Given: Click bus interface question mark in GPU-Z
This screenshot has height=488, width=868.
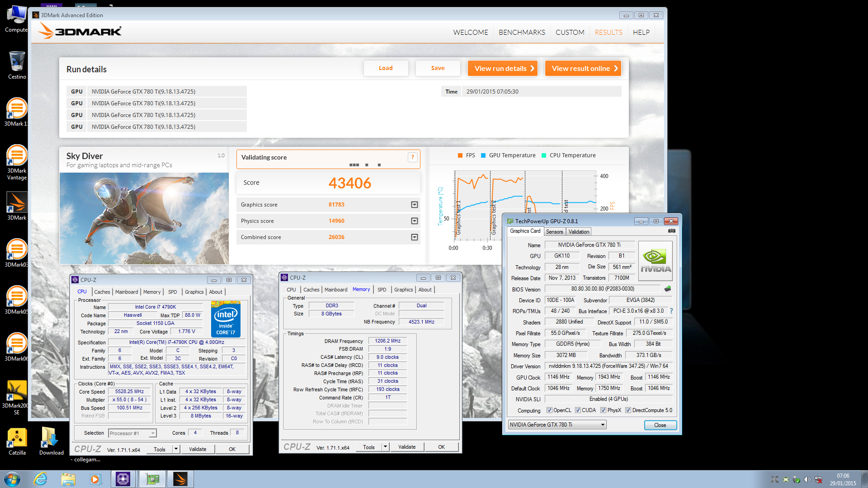Looking at the screenshot, I should 671,311.
